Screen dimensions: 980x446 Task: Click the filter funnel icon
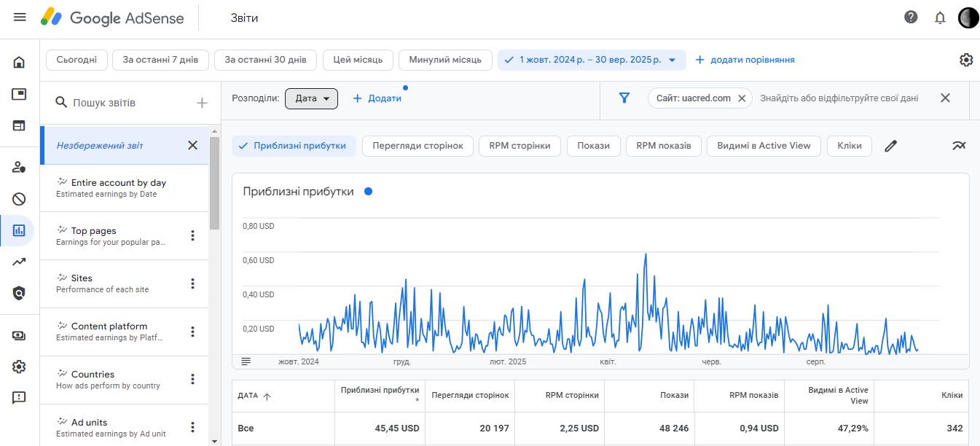624,98
